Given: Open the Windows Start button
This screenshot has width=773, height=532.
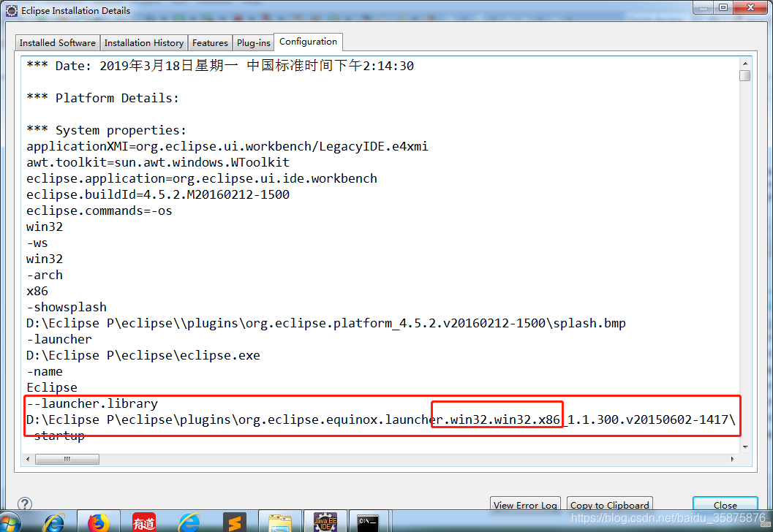Looking at the screenshot, I should [x=10, y=522].
